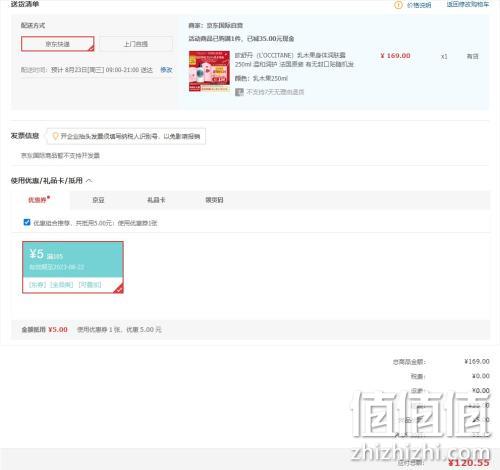The height and width of the screenshot is (470, 500).
Task: Open the L'OCCITANE product thumbnail
Action: 209,71
